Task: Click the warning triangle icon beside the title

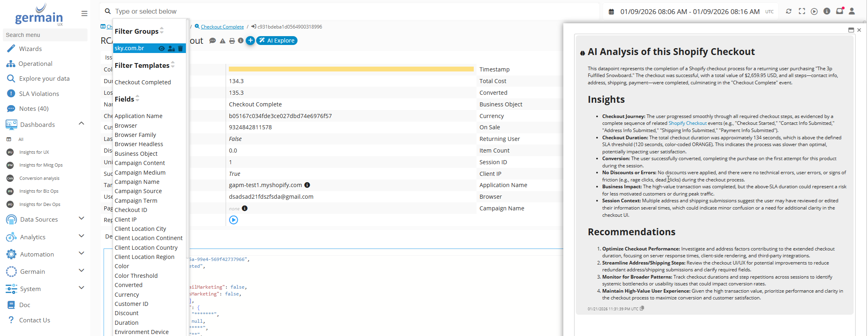Action: coord(222,41)
